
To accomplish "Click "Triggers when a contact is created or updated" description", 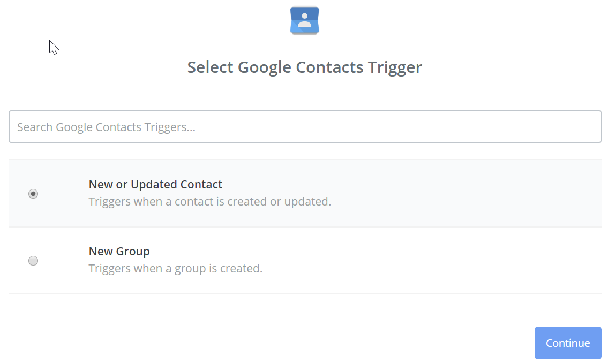I will click(x=210, y=202).
